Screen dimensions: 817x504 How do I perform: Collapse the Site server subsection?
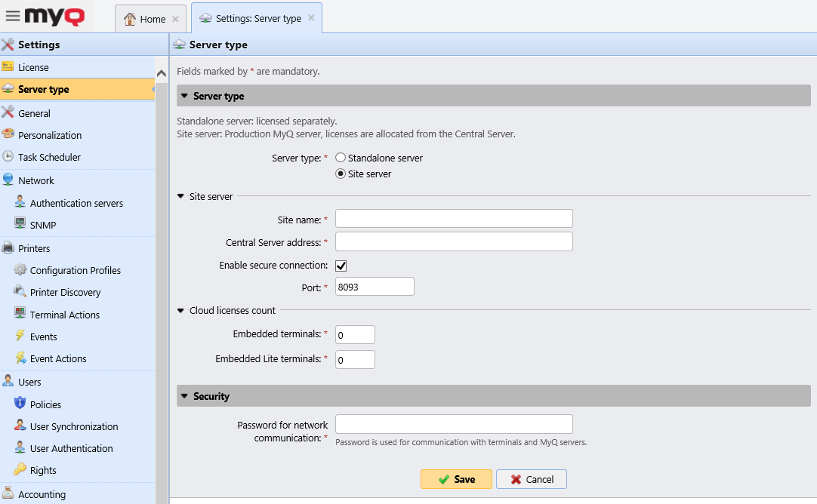pyautogui.click(x=181, y=195)
